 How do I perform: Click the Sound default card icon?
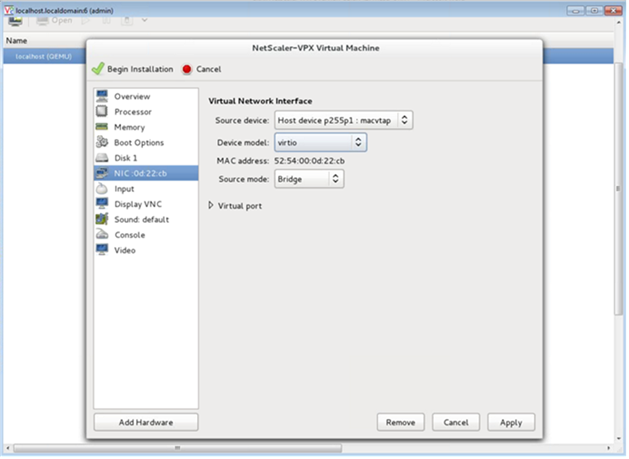tap(102, 219)
